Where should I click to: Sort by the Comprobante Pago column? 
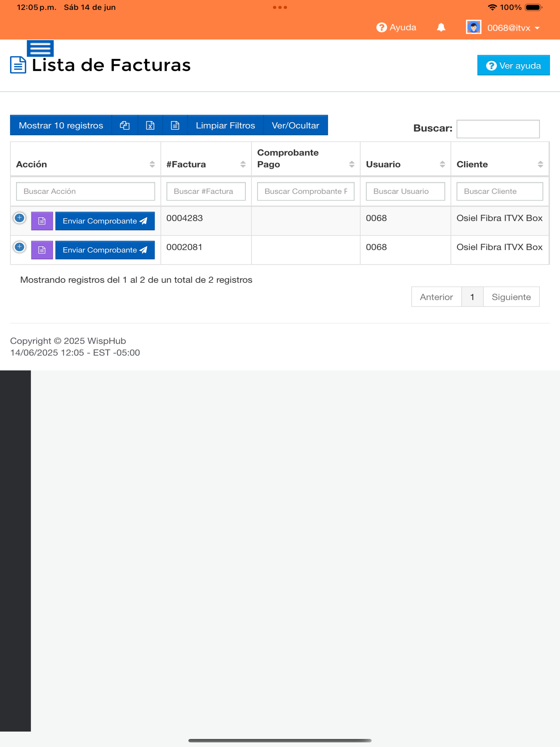[306, 159]
